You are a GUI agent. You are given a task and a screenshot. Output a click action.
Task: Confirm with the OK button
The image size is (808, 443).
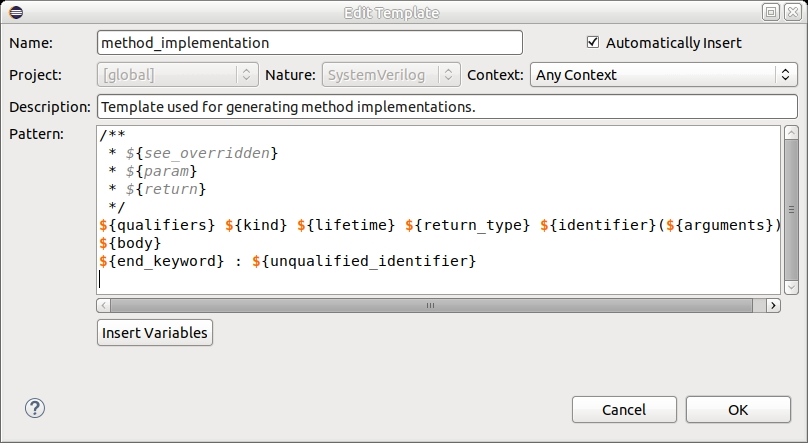(738, 410)
